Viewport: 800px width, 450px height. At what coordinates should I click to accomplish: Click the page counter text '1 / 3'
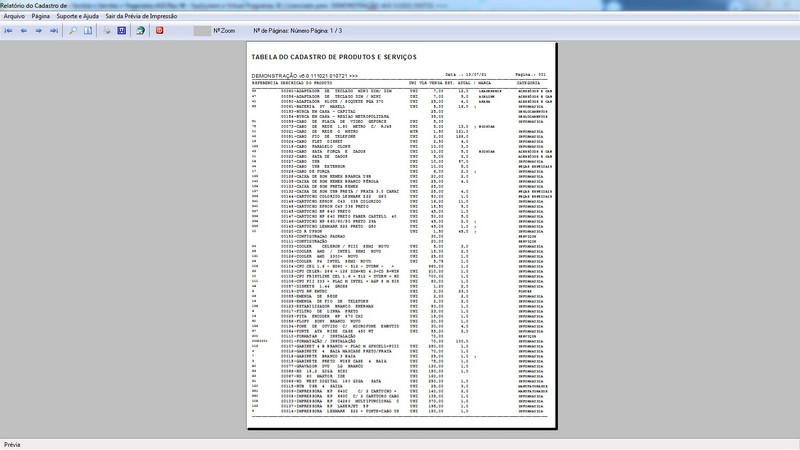tap(336, 31)
